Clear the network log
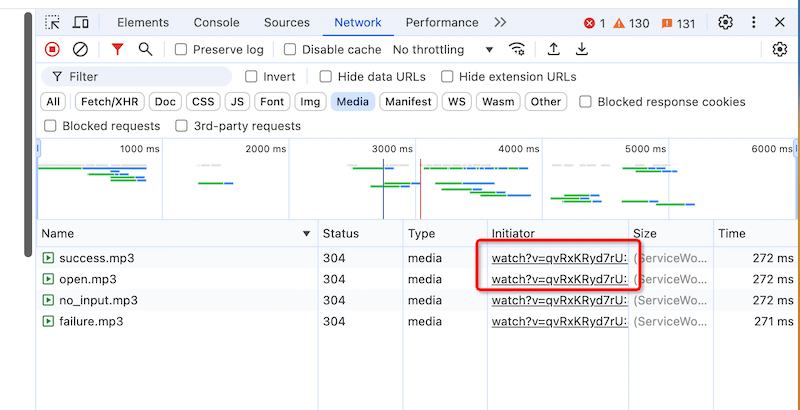The width and height of the screenshot is (800, 410). point(81,49)
